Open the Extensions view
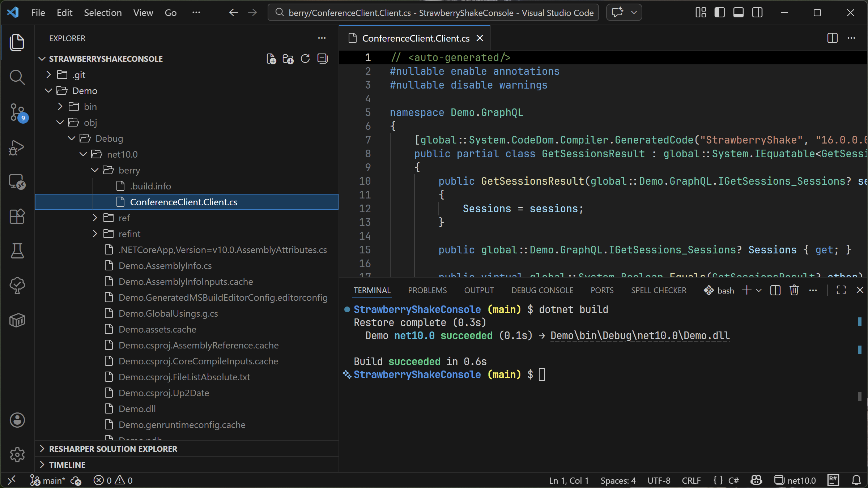 point(17,217)
